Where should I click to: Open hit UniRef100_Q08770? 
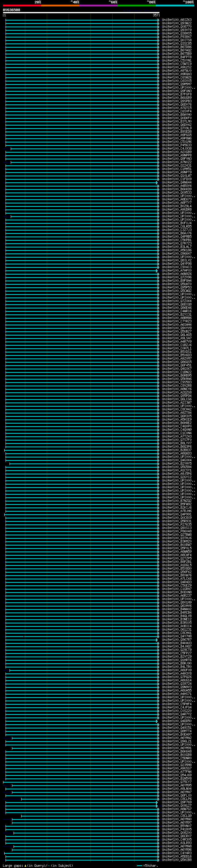click(x=176, y=26)
